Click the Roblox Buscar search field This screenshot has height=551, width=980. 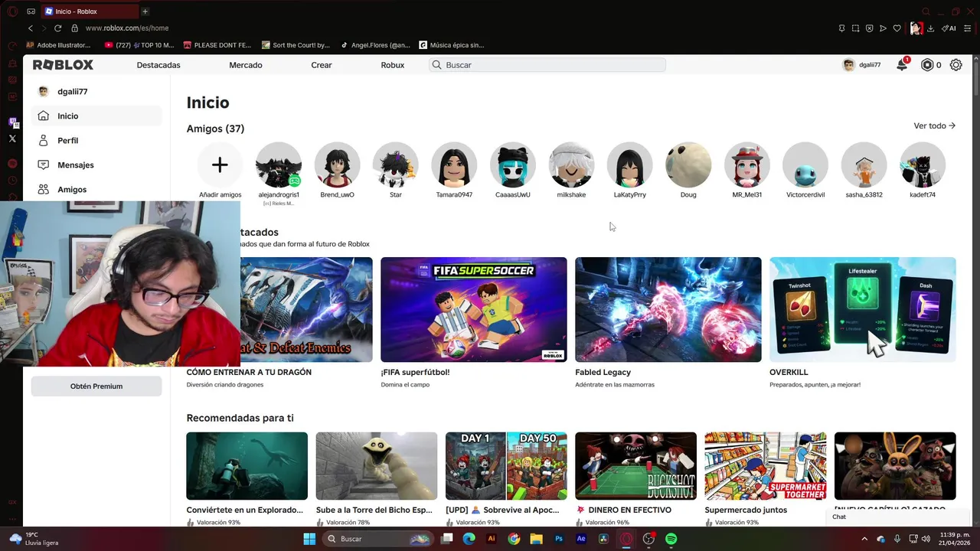pyautogui.click(x=547, y=65)
